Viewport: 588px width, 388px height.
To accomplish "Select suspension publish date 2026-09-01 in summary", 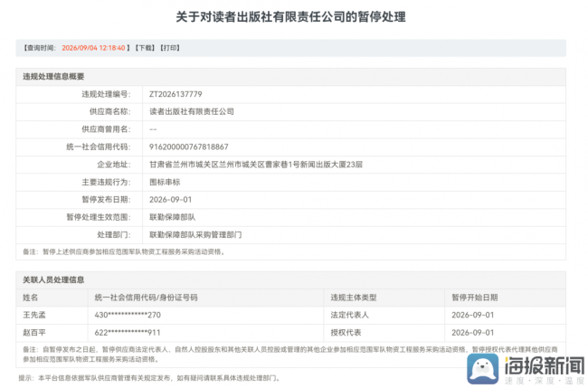I will tap(170, 200).
